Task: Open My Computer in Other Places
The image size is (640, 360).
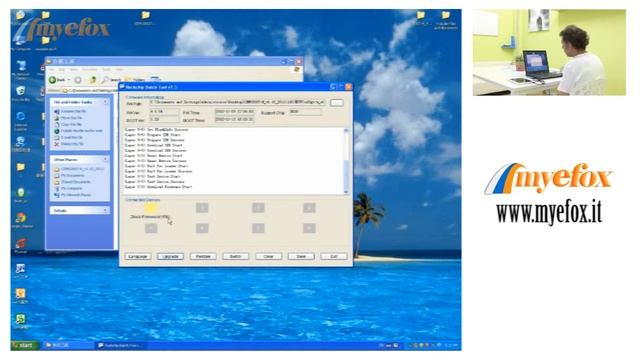Action: (68, 189)
